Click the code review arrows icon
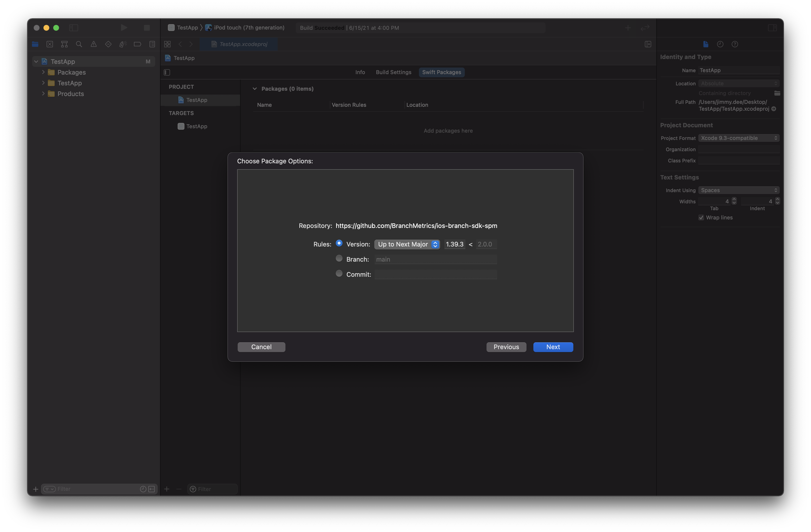The height and width of the screenshot is (532, 811). click(x=645, y=28)
